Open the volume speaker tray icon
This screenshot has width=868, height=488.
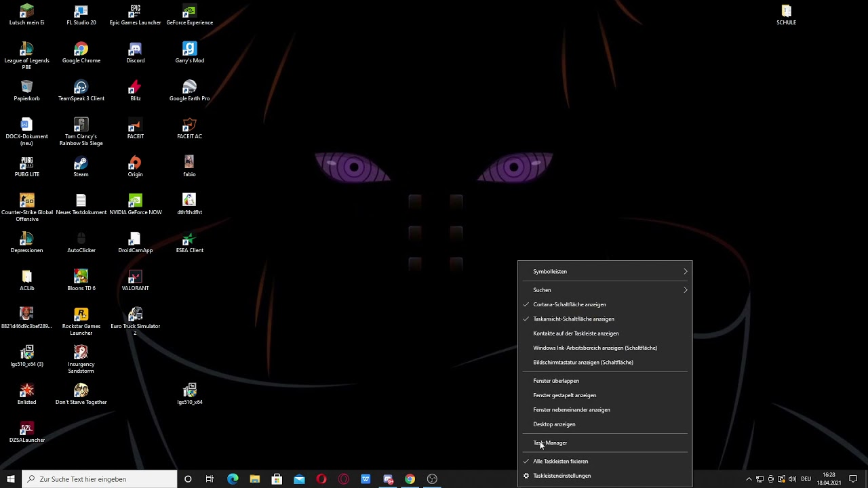[x=792, y=479]
